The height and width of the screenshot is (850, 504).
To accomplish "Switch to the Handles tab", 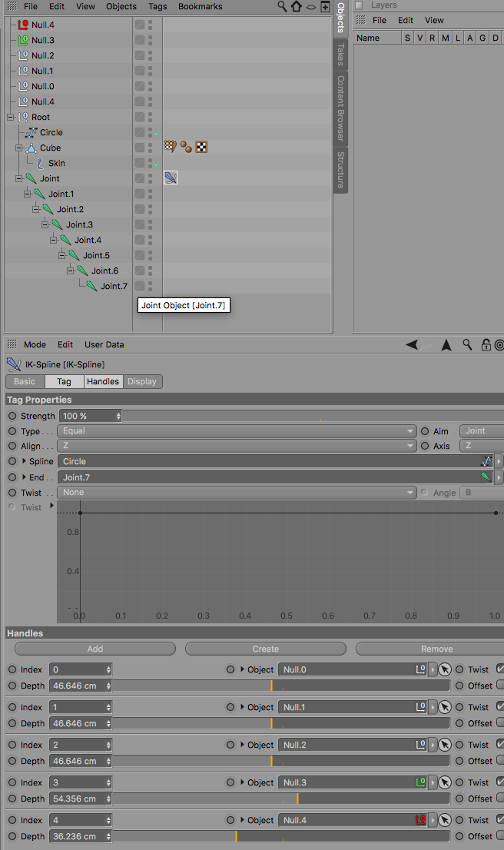I will [103, 382].
